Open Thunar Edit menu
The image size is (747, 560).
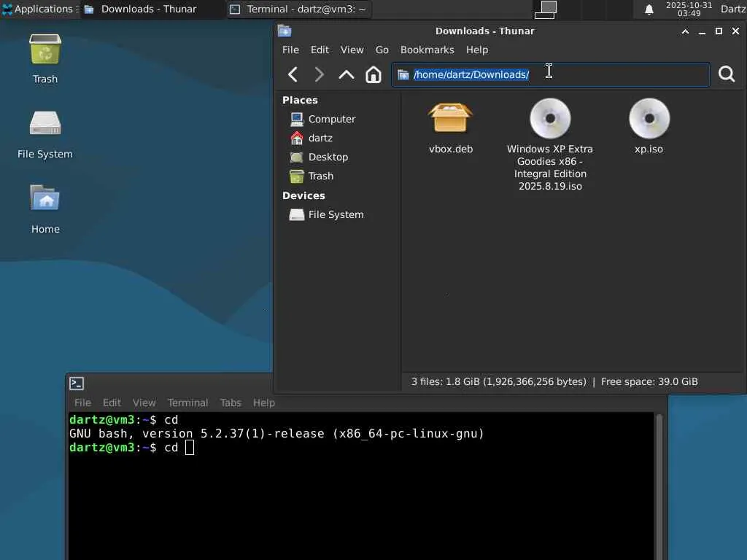(320, 50)
